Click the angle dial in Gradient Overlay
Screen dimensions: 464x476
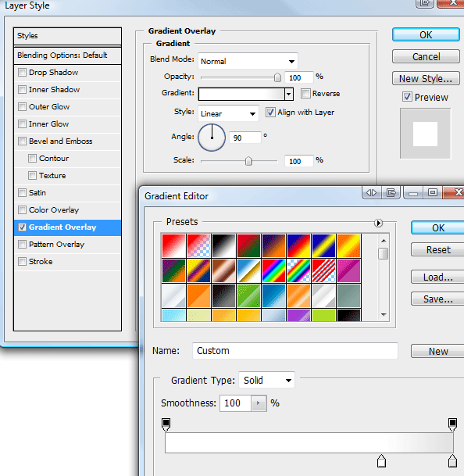212,138
